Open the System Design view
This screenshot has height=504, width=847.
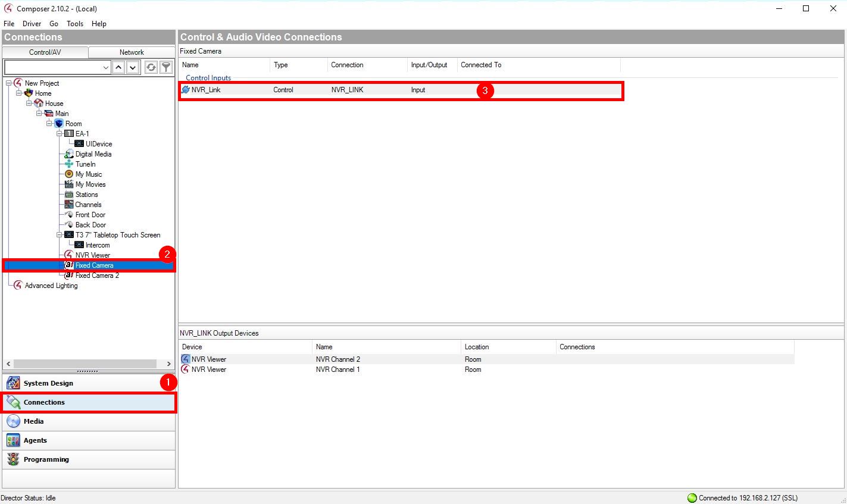point(48,383)
